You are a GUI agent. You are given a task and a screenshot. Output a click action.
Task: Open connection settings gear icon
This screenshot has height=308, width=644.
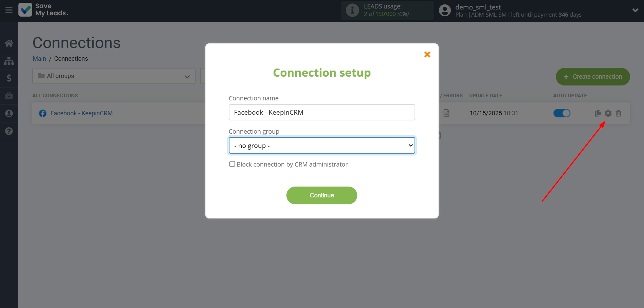click(608, 113)
